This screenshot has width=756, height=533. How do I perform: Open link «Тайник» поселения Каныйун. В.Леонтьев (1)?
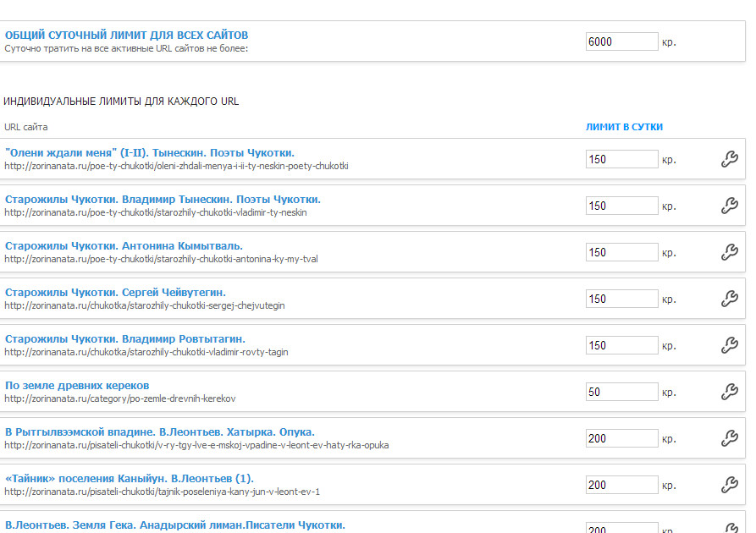click(130, 479)
